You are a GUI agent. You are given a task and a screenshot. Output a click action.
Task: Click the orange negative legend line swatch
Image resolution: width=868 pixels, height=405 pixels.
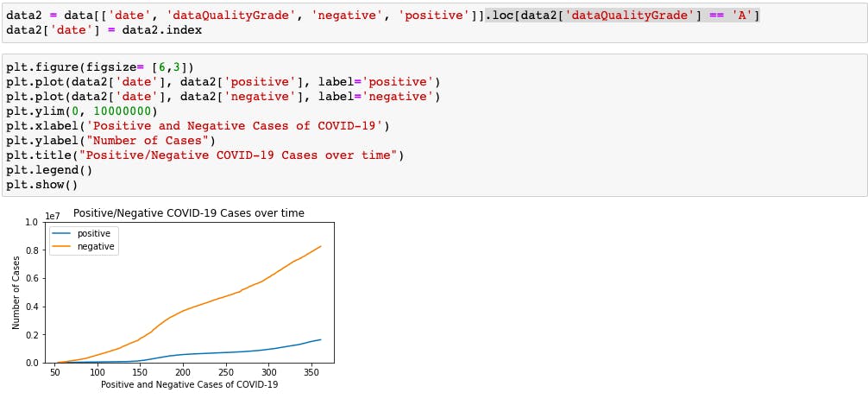pyautogui.click(x=62, y=247)
